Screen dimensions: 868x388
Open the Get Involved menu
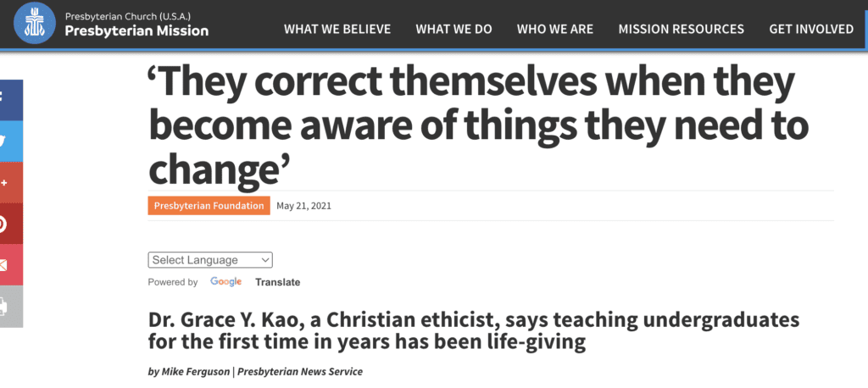click(811, 29)
